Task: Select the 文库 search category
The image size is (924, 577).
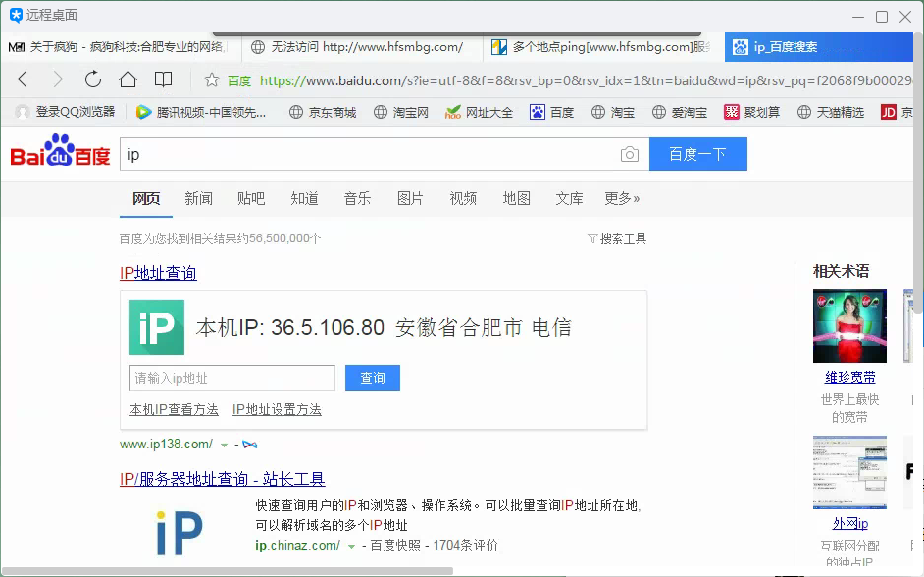Action: tap(569, 198)
